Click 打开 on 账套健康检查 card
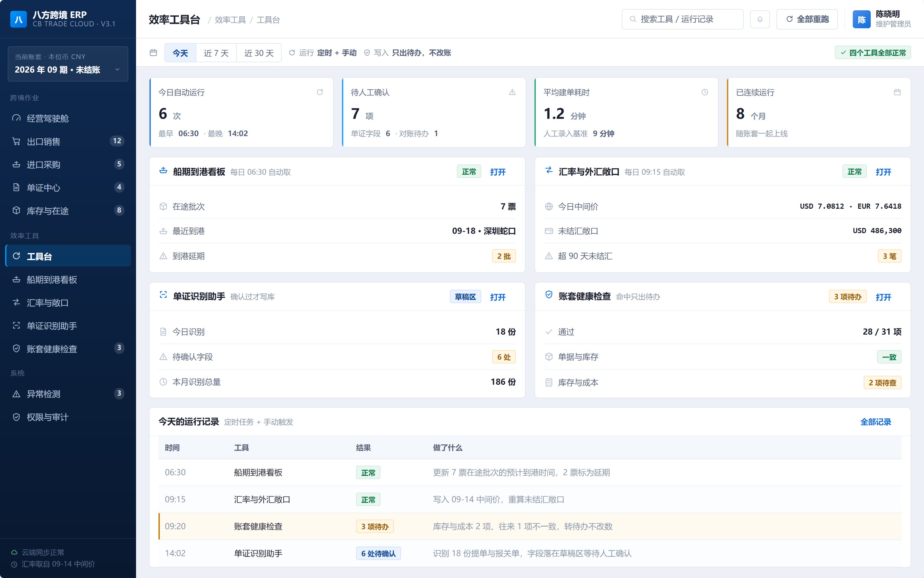Screen dimensions: 924x578 click(x=884, y=297)
